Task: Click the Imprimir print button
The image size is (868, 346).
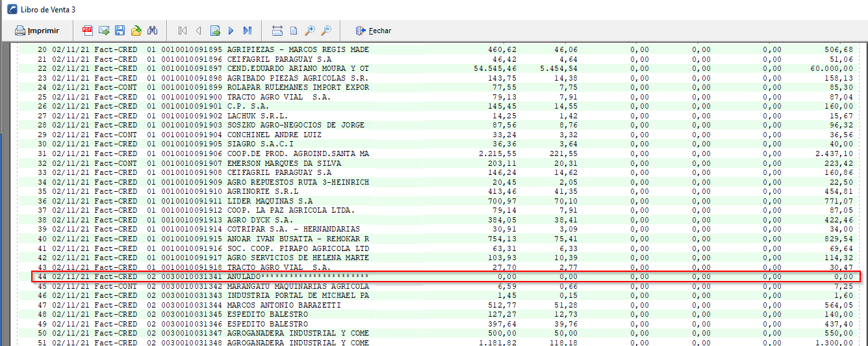Action: pyautogui.click(x=37, y=31)
